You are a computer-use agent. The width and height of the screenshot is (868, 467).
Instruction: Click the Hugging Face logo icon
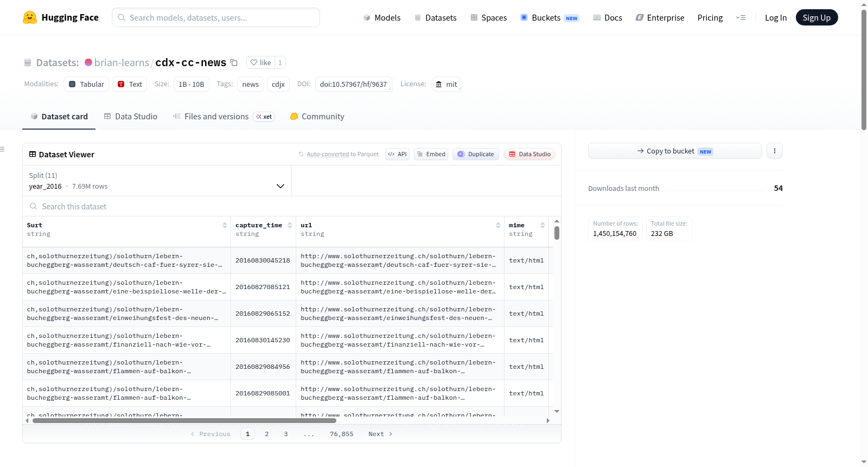pyautogui.click(x=30, y=17)
